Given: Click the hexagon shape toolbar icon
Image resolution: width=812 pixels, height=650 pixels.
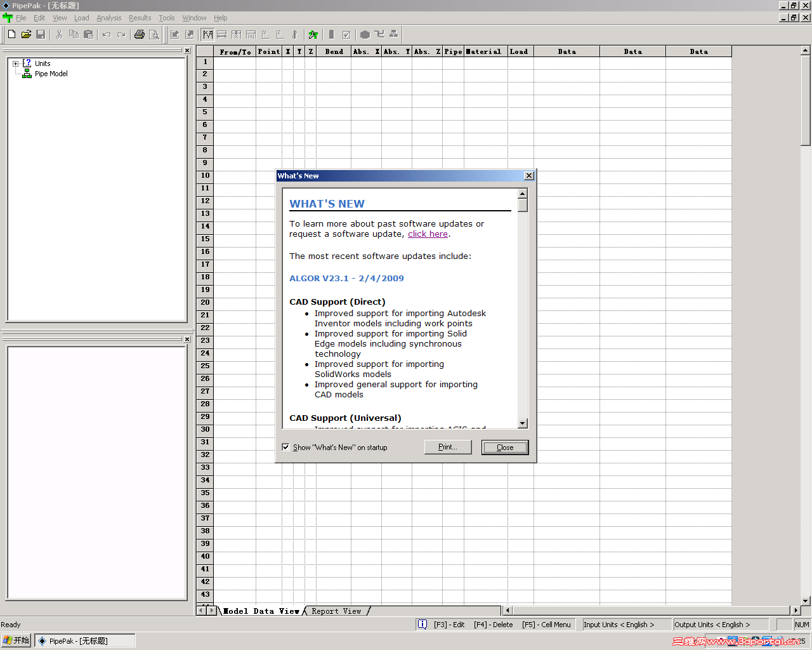Looking at the screenshot, I should click(x=365, y=34).
